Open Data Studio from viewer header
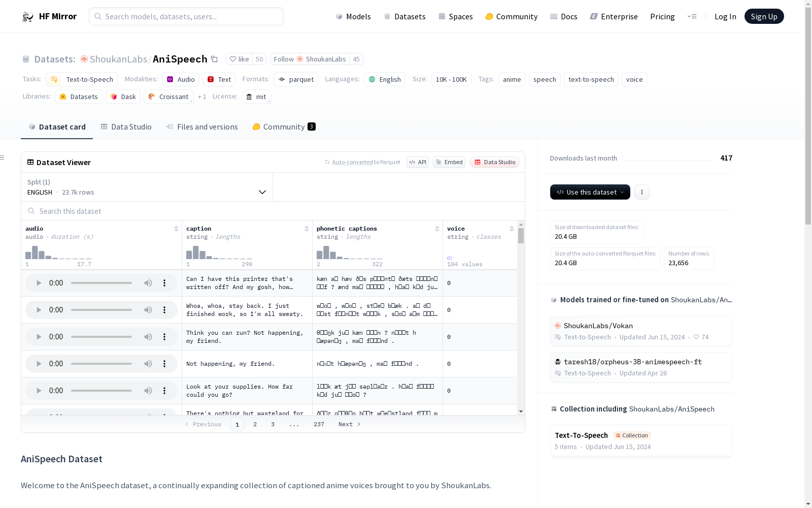The width and height of the screenshot is (812, 508). pos(495,162)
